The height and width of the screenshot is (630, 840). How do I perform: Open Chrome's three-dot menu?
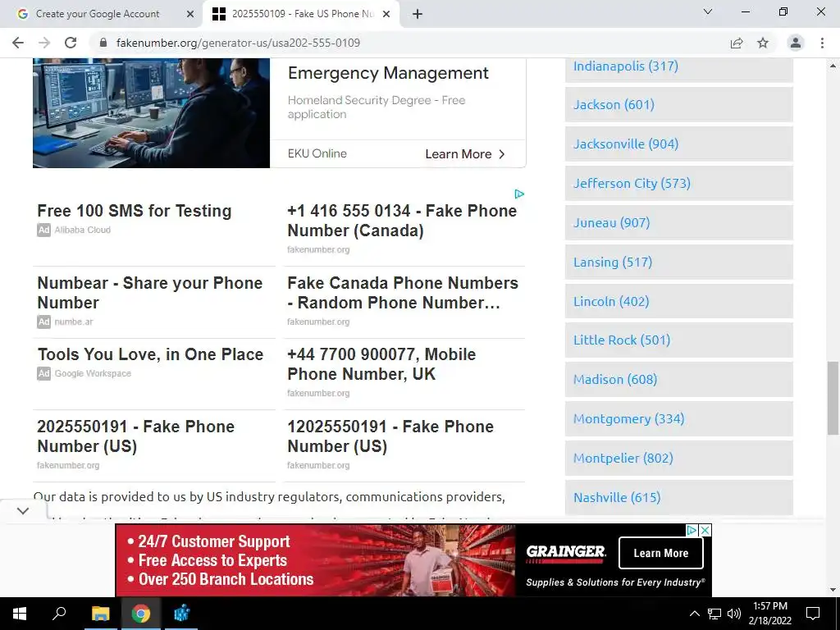[822, 43]
